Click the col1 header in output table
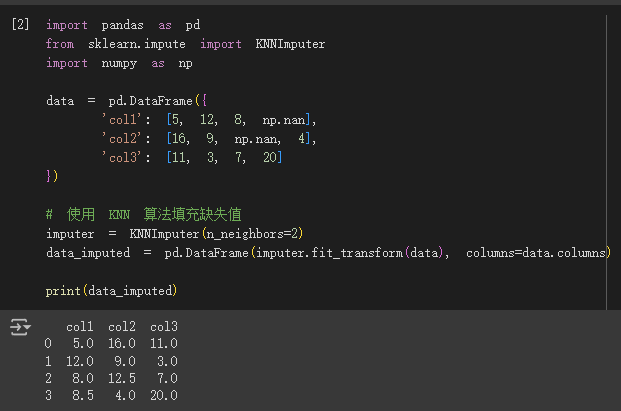Viewport: 621px width, 411px height. tap(80, 327)
